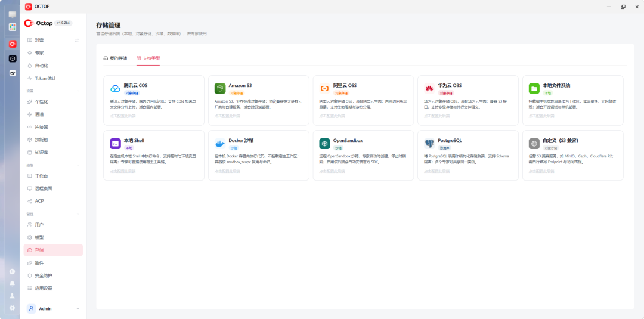Viewport: 644px width, 319px height.
Task: Configure the 腾讯云 COS backend card
Action: pyautogui.click(x=154, y=100)
